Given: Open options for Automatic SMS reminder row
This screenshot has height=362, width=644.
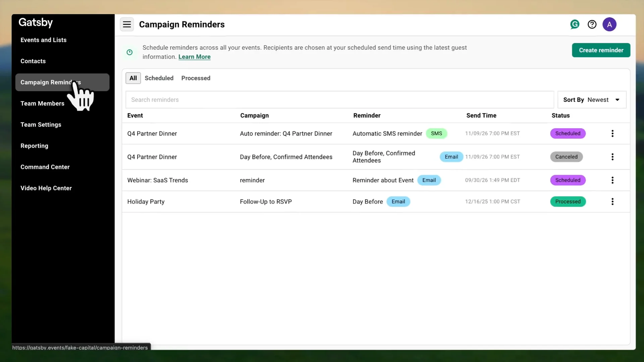Looking at the screenshot, I should click(612, 133).
